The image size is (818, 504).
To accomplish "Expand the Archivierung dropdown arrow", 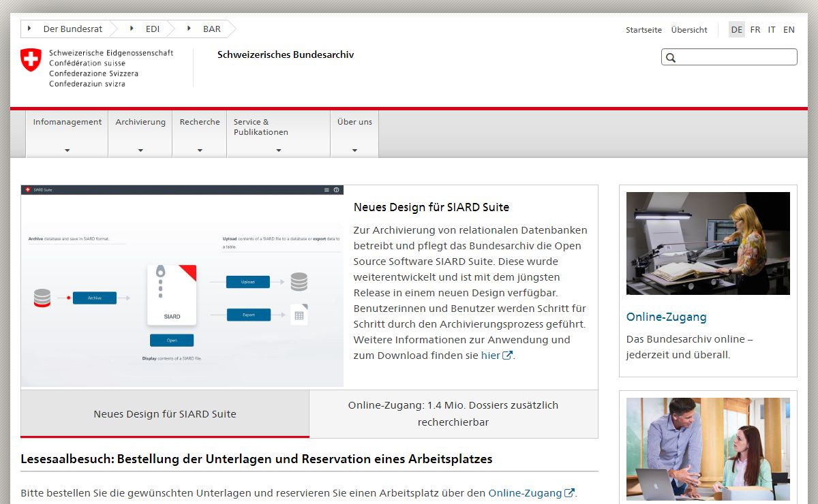I will (140, 151).
